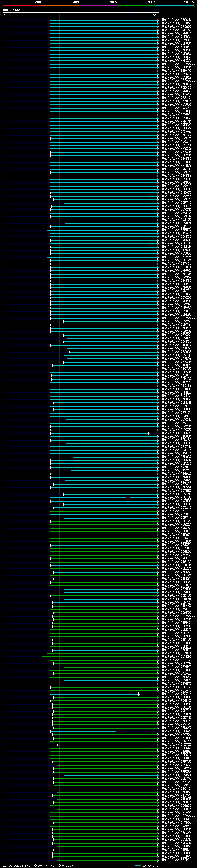Select hit label UniRef100_P12858
The height and width of the screenshot is (868, 197).
[x=176, y=23]
